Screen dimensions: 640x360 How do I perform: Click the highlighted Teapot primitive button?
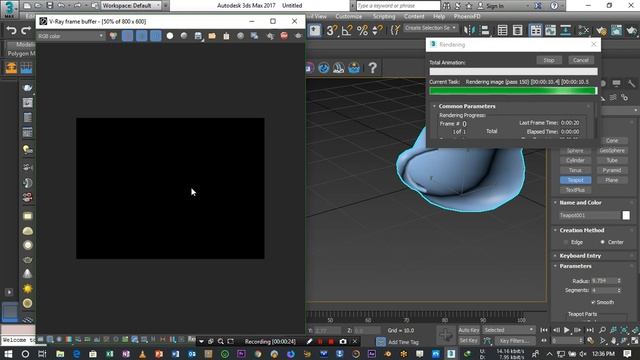tap(575, 180)
